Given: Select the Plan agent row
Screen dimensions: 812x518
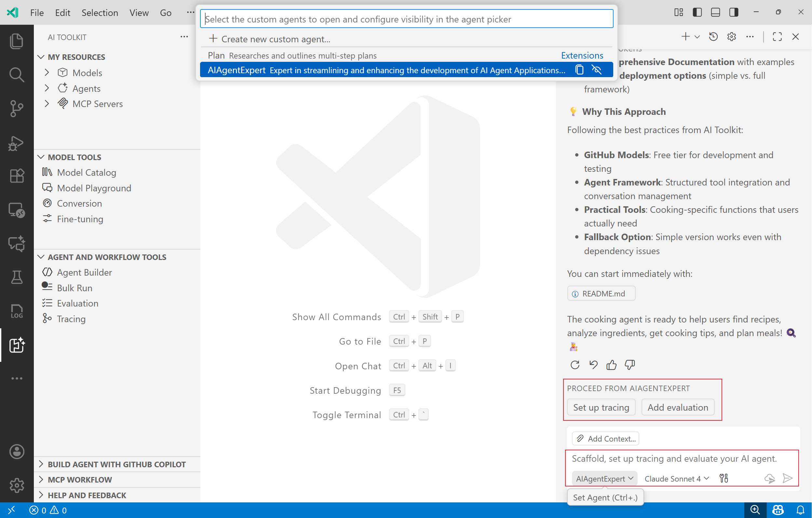Looking at the screenshot, I should pyautogui.click(x=406, y=55).
